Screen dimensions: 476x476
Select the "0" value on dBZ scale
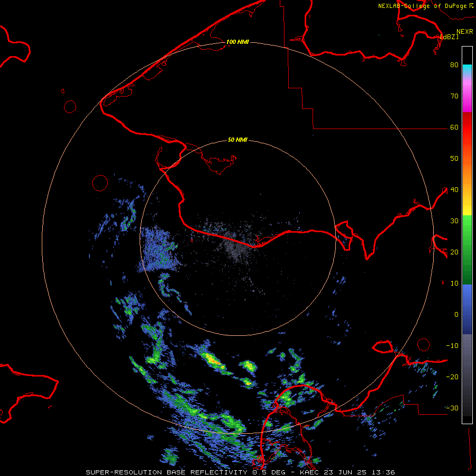456,315
